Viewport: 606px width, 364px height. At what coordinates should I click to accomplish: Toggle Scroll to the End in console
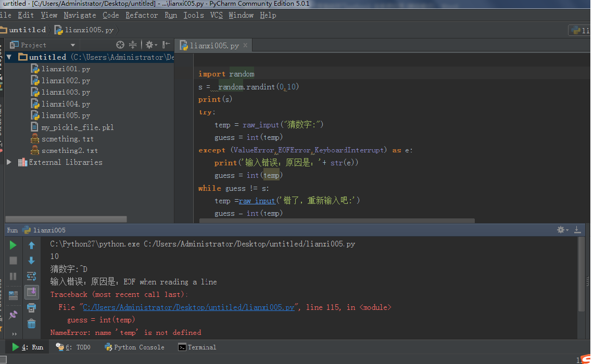click(x=32, y=292)
